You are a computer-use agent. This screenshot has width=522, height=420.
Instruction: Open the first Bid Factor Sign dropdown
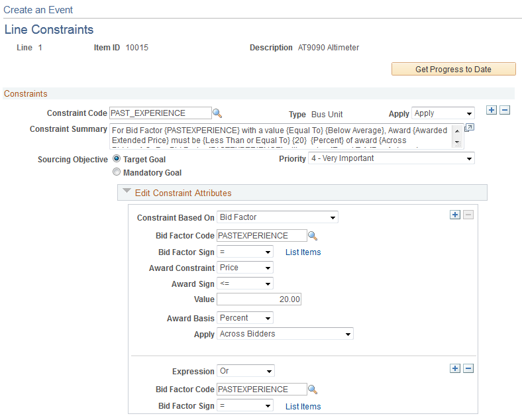(x=245, y=252)
